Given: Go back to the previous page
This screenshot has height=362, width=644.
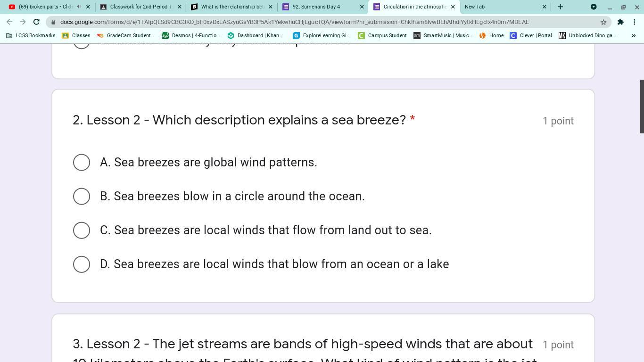Looking at the screenshot, I should point(9,22).
